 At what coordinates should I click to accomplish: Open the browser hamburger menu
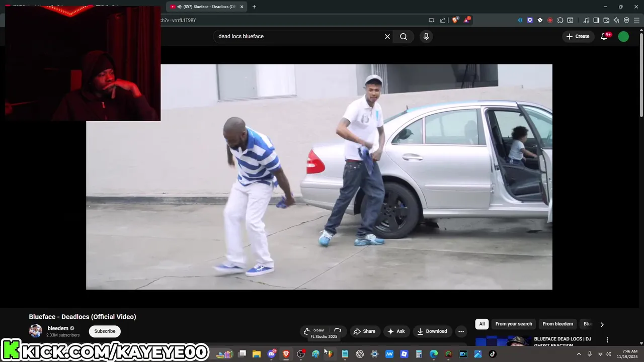pos(636,20)
